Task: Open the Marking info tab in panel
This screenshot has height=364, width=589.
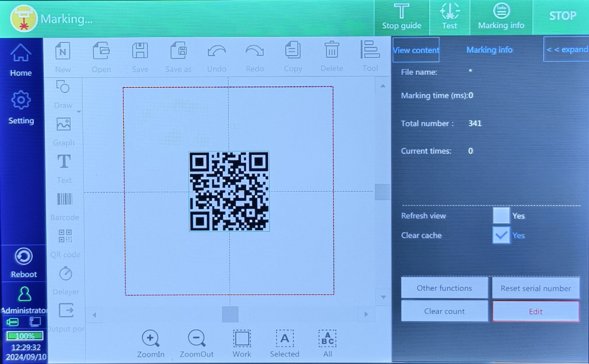Action: 489,50
